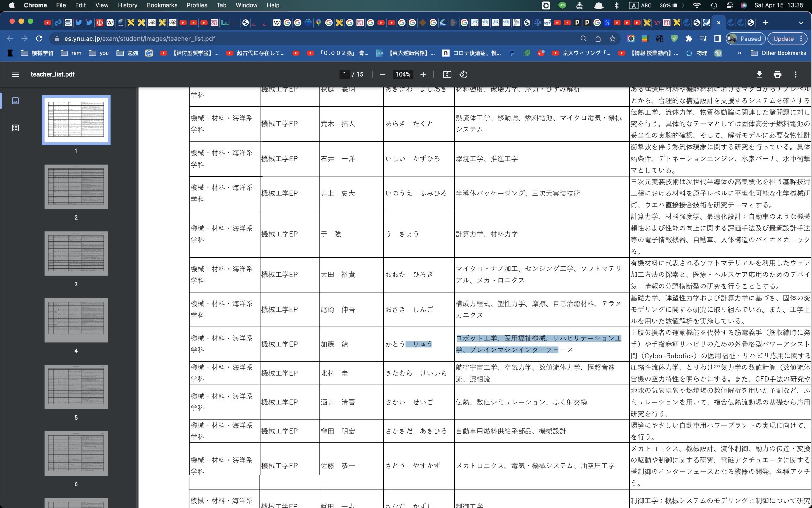Show more bookmarks with double chevron
This screenshot has width=812, height=508.
[x=739, y=53]
